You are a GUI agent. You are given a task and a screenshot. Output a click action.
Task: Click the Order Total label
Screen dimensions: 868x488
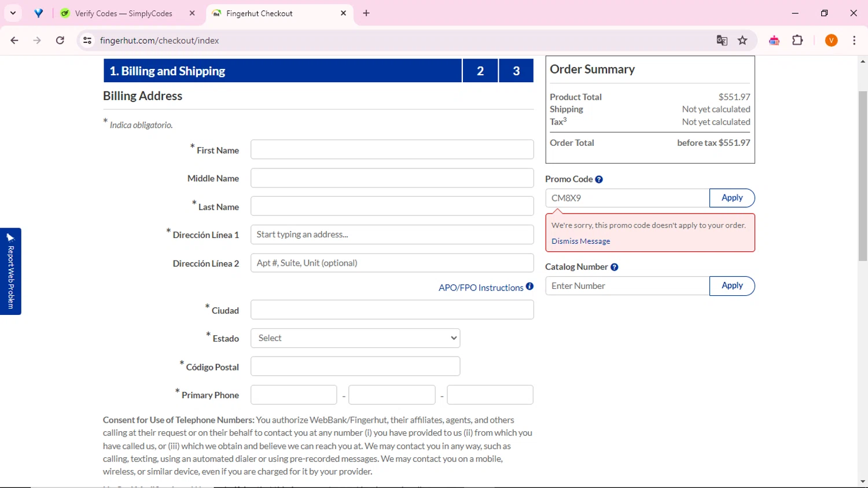pos(572,142)
